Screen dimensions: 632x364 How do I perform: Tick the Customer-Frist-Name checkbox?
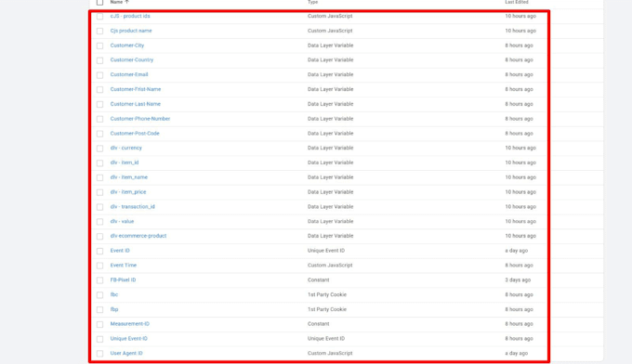tap(99, 90)
